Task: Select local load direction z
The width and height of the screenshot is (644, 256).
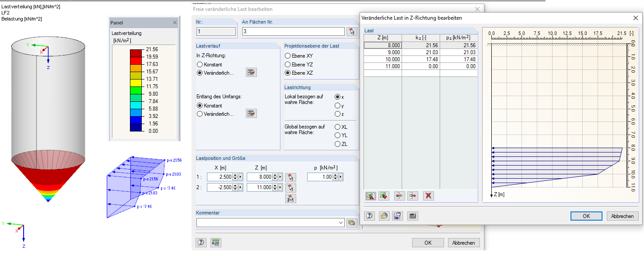Action: pyautogui.click(x=337, y=114)
